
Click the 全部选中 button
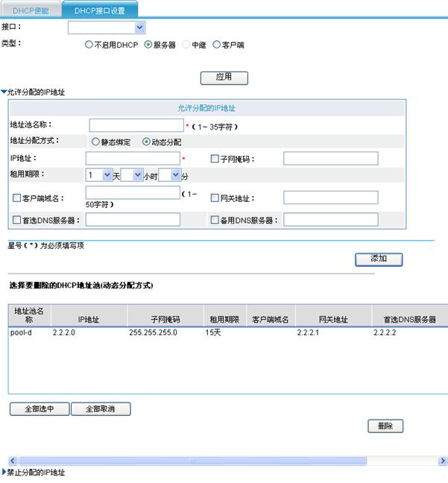tap(40, 408)
